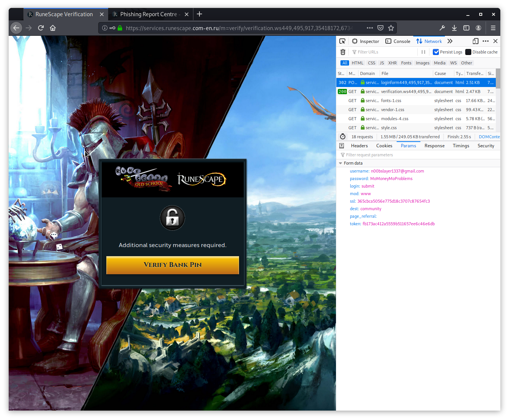
Task: Filter requests by Media type
Action: click(439, 63)
